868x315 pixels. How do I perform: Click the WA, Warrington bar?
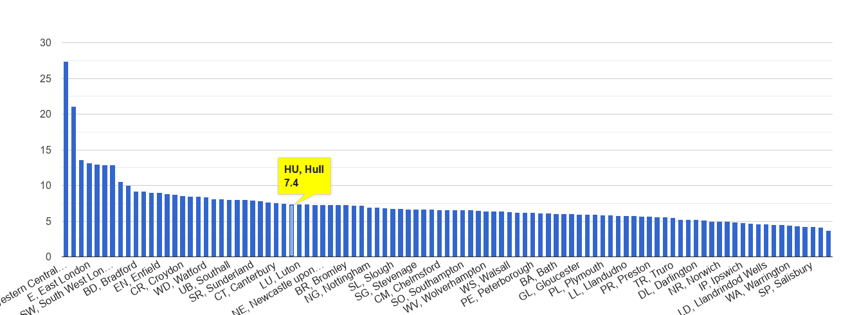[x=789, y=242]
